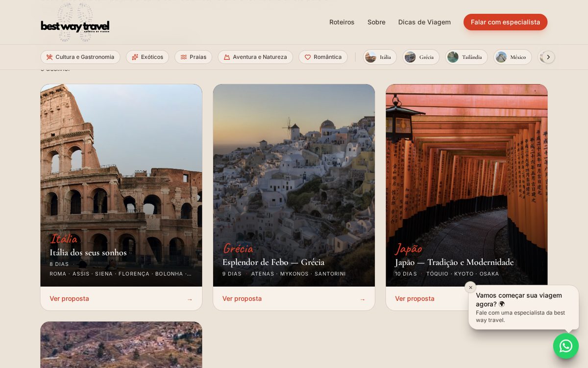Open the partially visible fourth destination card
This screenshot has height=368, width=588.
click(121, 344)
